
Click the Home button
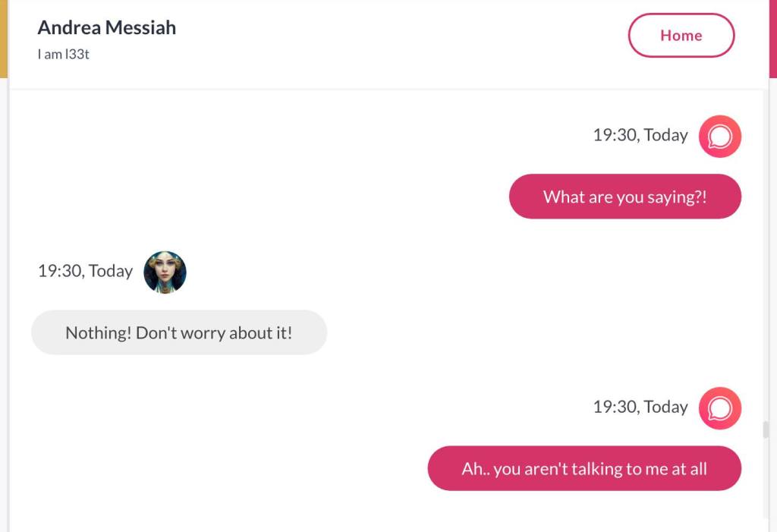coord(681,36)
